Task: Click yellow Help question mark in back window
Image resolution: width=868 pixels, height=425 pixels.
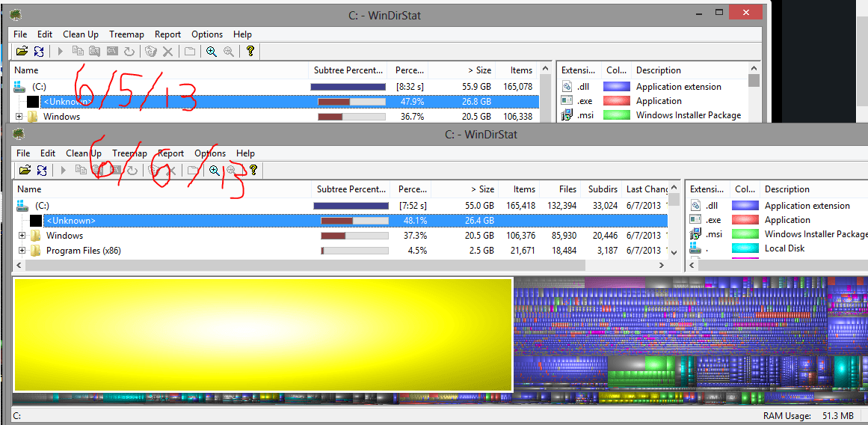Action: tap(250, 52)
